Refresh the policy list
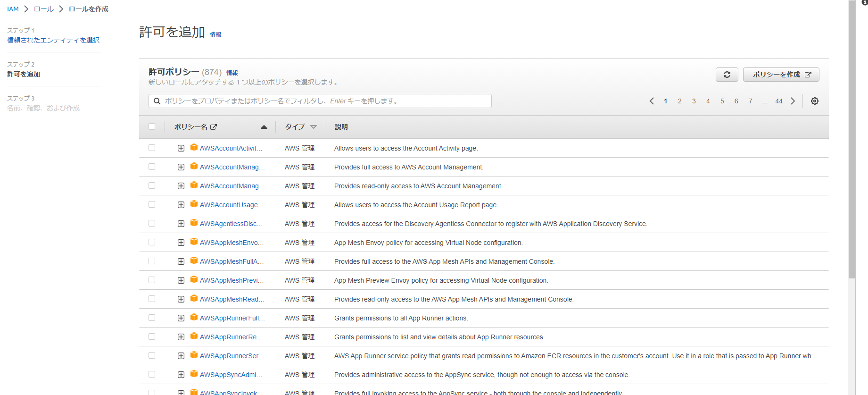The image size is (868, 395). tap(727, 75)
